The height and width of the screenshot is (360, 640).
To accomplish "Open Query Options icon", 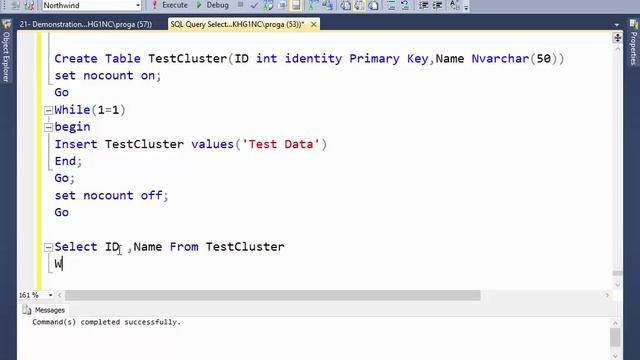I will (282, 5).
